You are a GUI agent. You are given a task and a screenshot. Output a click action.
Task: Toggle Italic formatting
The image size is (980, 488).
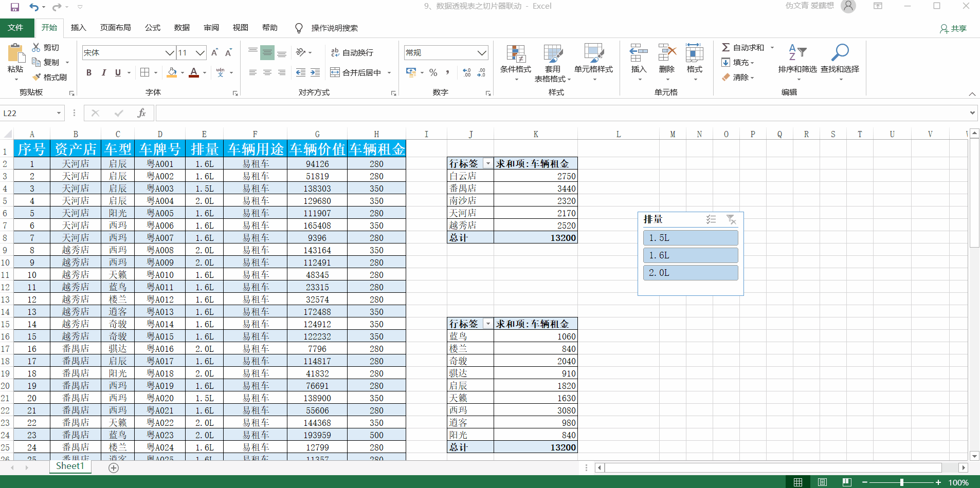tap(103, 72)
